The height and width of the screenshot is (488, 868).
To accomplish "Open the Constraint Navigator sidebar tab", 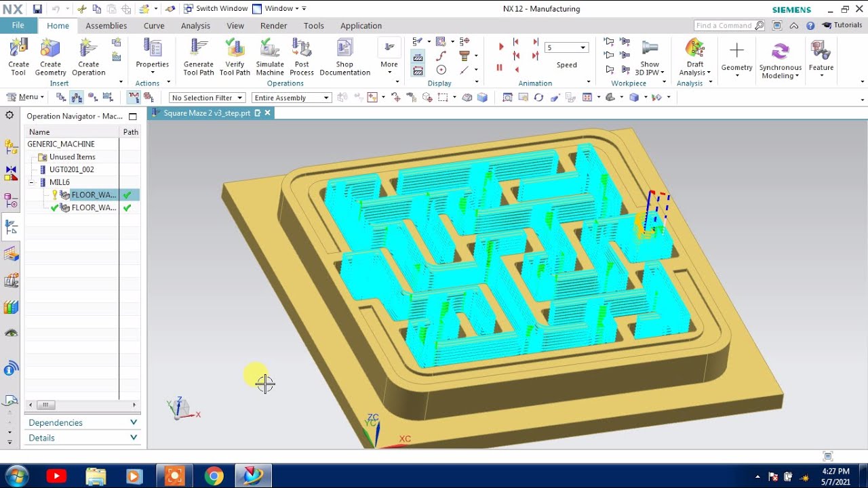I will (x=11, y=174).
